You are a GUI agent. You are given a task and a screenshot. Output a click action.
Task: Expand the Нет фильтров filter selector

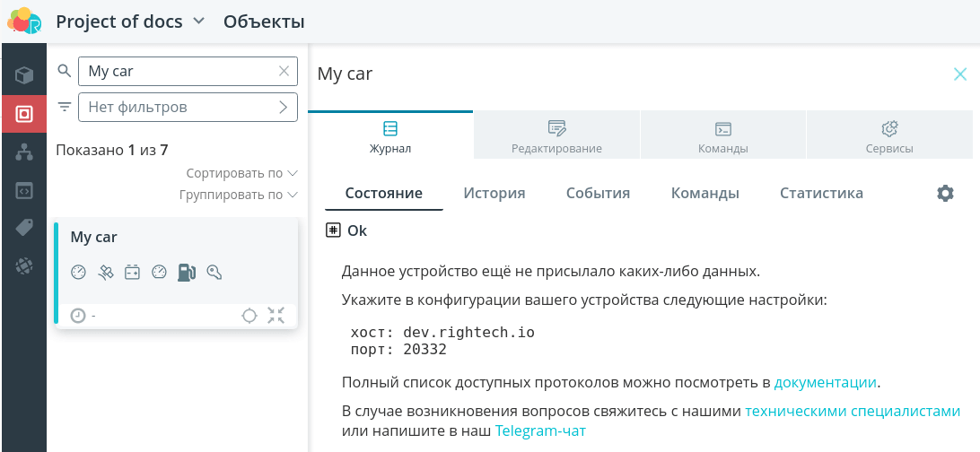(x=188, y=108)
